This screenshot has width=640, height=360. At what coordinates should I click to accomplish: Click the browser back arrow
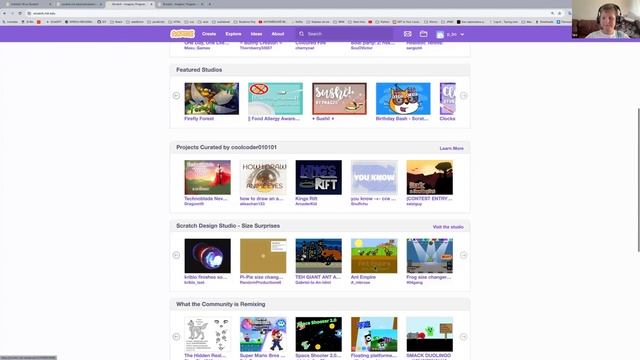(x=4, y=13)
